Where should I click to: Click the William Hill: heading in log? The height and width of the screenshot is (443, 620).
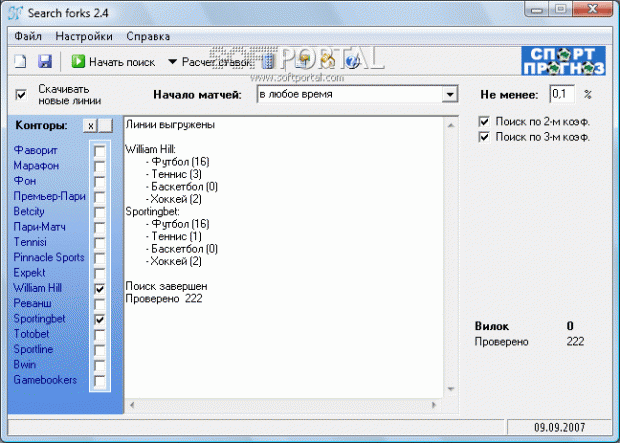coord(150,150)
